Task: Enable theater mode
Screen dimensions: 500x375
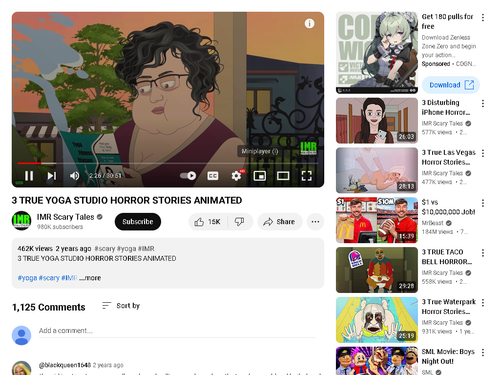Action: pyautogui.click(x=283, y=176)
